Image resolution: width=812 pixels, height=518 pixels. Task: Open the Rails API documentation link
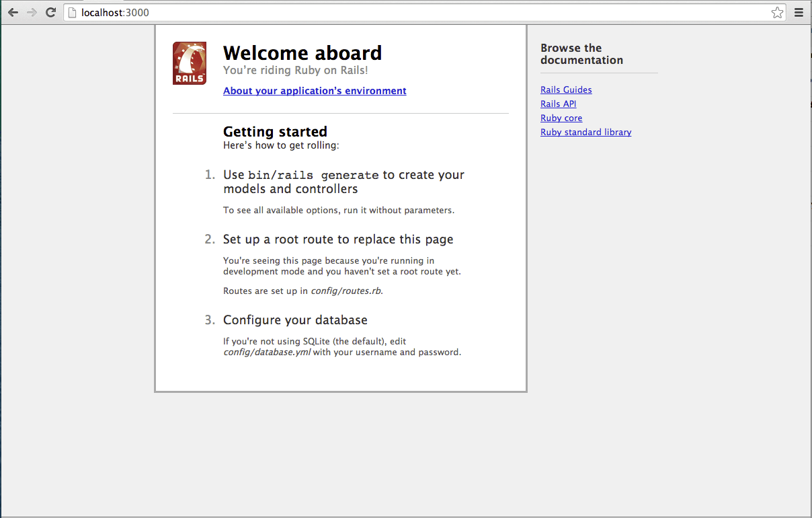pos(558,104)
